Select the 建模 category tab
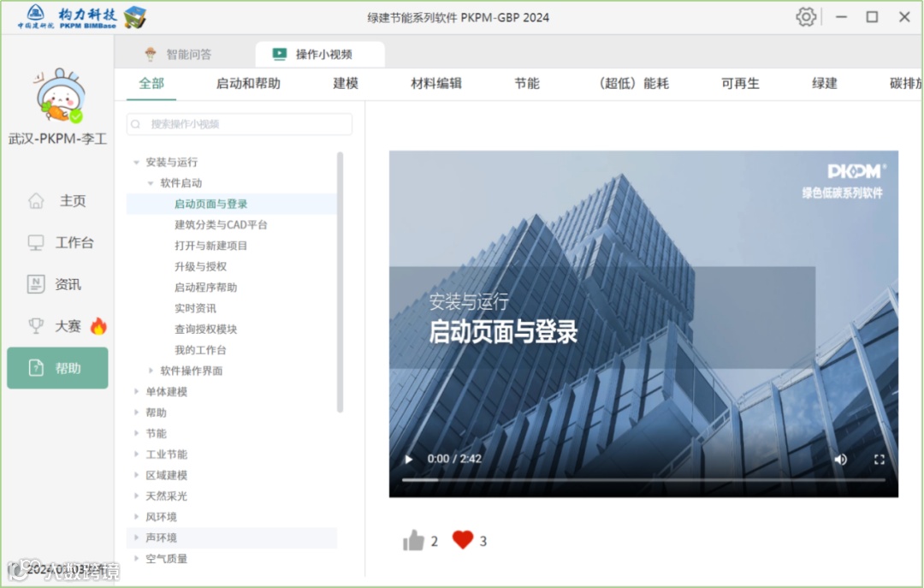924x588 pixels. point(346,83)
